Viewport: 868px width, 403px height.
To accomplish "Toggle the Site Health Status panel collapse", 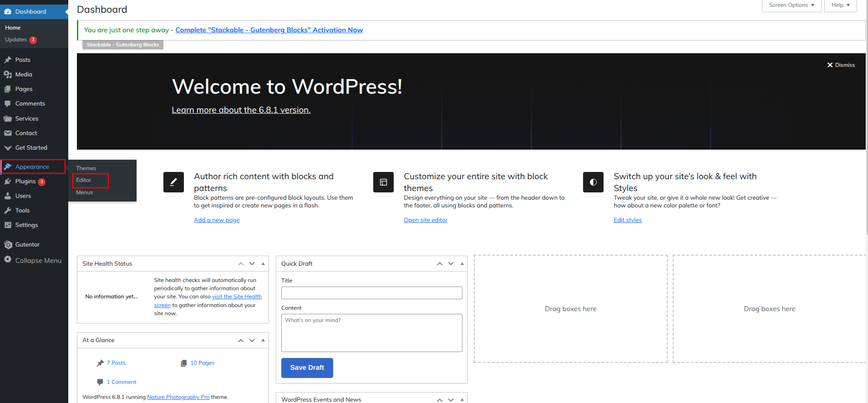I will click(x=263, y=264).
